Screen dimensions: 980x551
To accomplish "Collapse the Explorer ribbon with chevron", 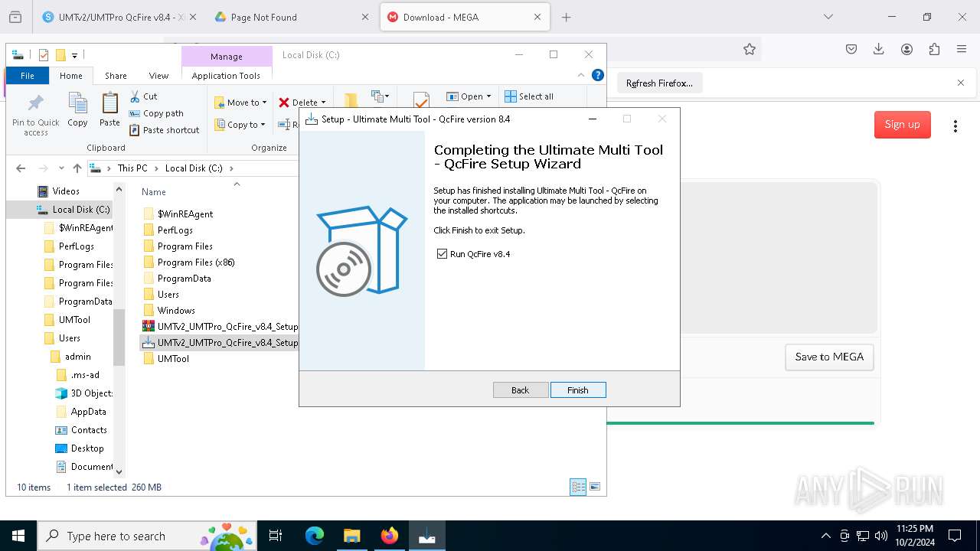I will point(582,75).
